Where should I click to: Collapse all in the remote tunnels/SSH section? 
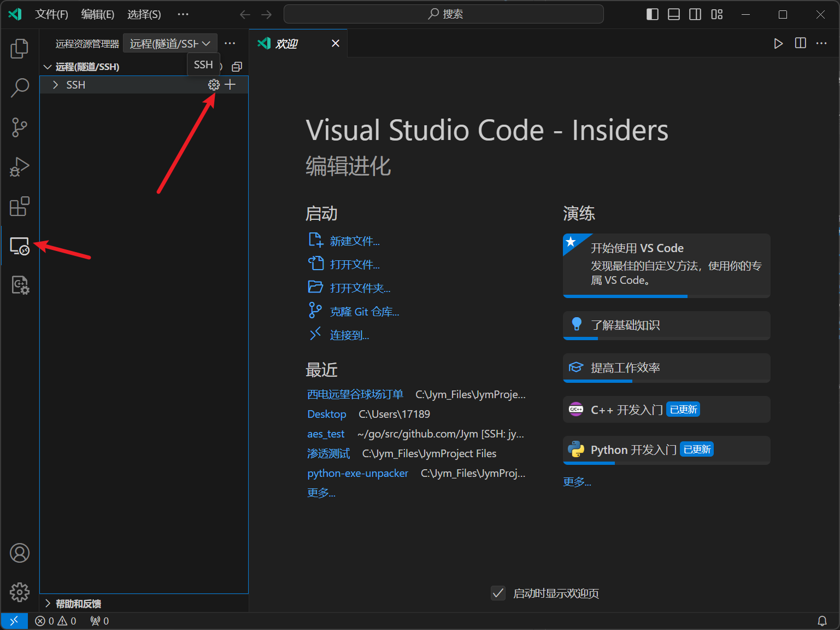point(237,67)
